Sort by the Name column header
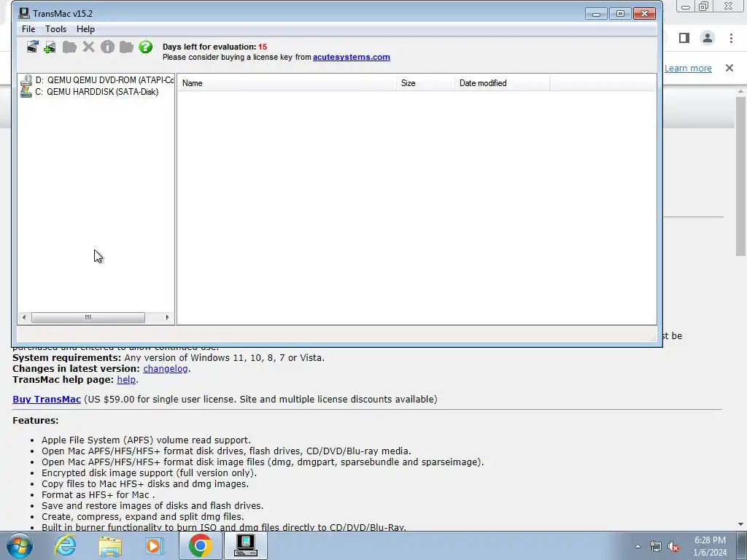The image size is (747, 560). pyautogui.click(x=287, y=83)
